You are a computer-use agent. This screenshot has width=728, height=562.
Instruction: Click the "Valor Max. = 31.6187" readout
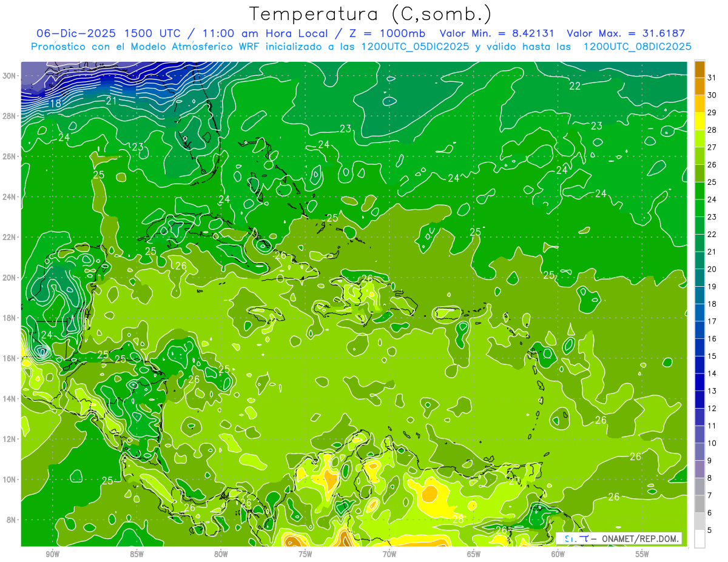click(x=625, y=33)
